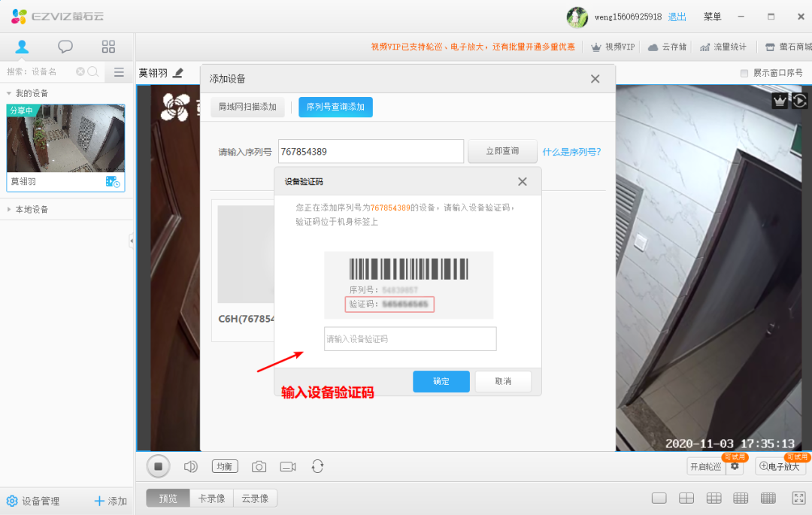Open patrol settings gear next to 开启轮巡
This screenshot has height=515, width=812.
[x=735, y=466]
